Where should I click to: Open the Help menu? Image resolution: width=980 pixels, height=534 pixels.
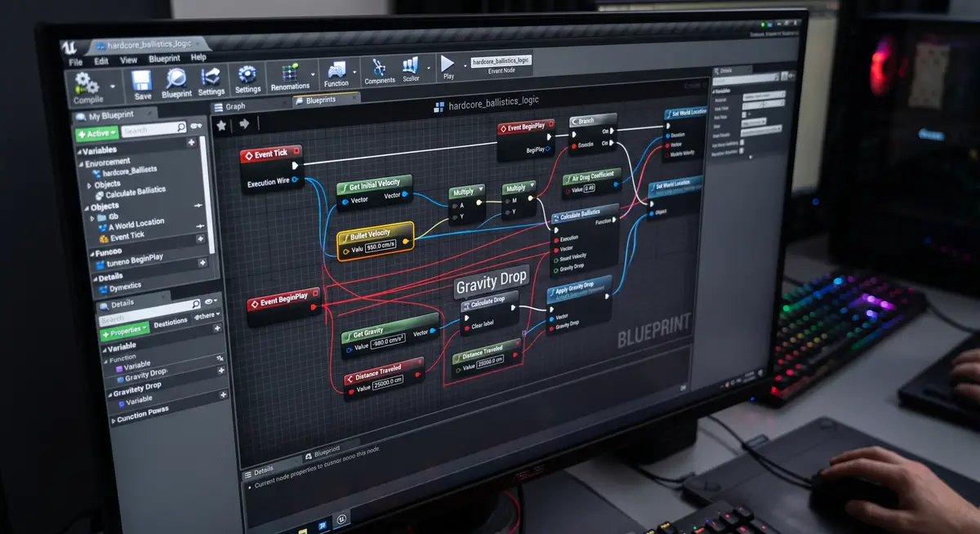[x=198, y=58]
